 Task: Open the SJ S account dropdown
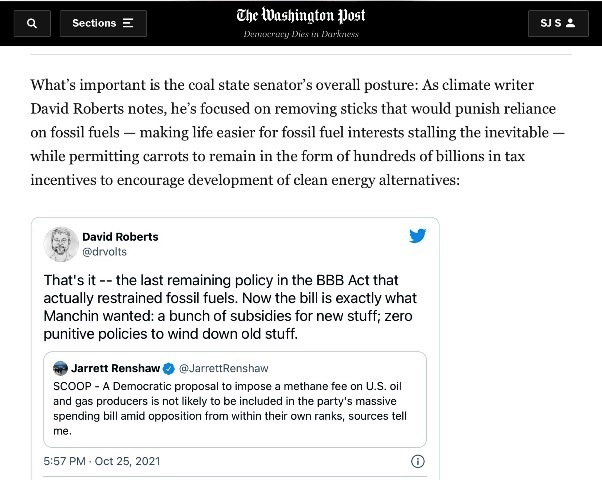coord(557,23)
